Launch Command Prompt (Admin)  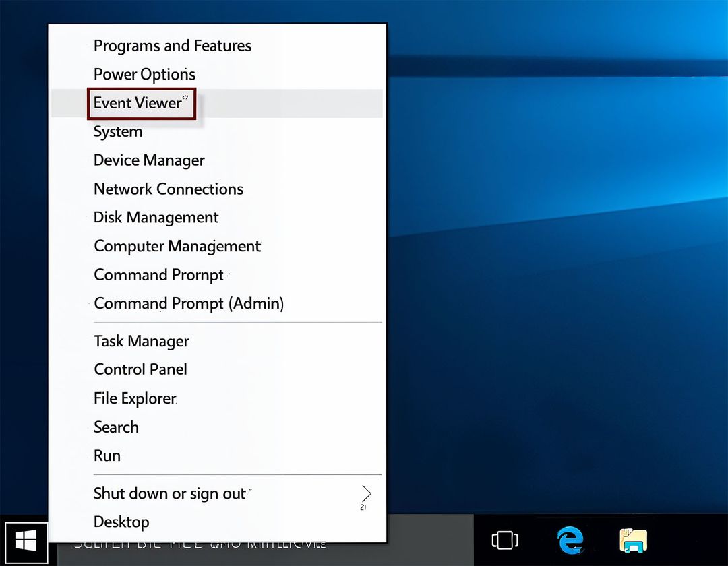click(188, 303)
